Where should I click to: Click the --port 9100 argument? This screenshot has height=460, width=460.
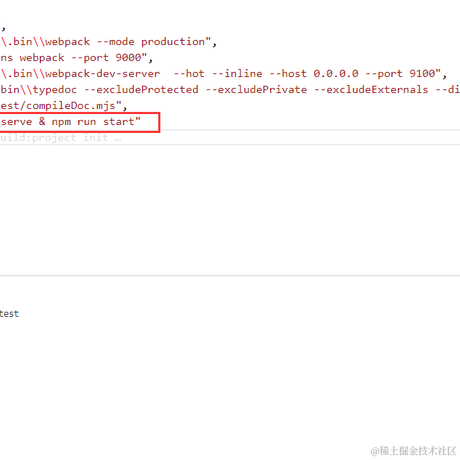coord(400,73)
